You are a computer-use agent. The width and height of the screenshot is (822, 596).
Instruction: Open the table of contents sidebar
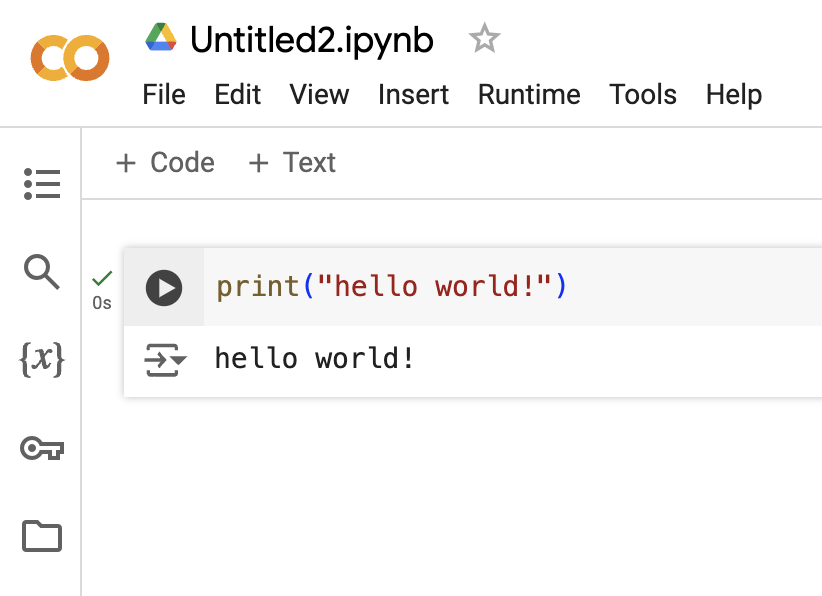(x=41, y=183)
